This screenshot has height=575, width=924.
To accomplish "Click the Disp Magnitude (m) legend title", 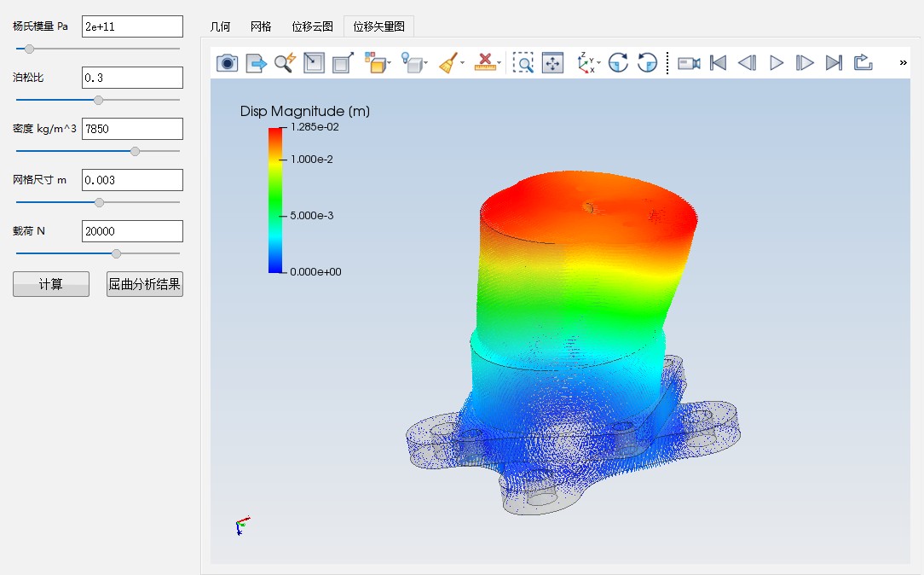I will coord(304,112).
